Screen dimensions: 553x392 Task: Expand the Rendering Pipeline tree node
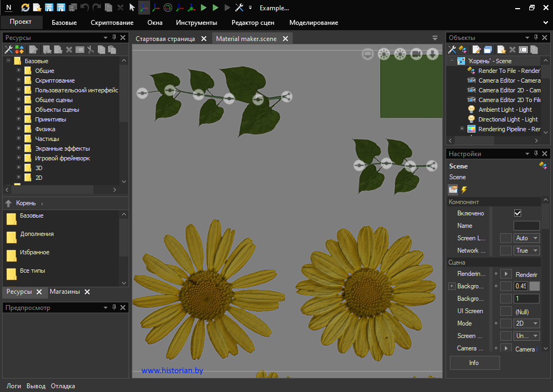(x=462, y=129)
